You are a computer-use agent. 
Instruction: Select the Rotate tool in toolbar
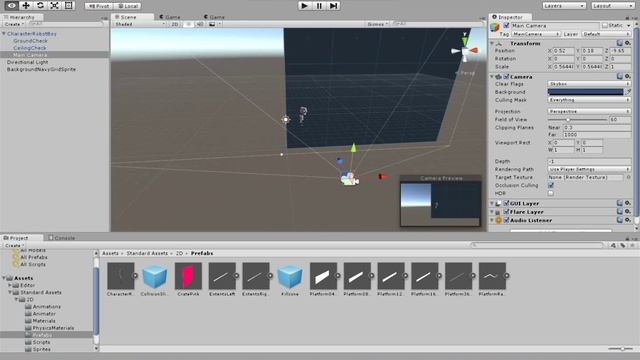[40, 5]
